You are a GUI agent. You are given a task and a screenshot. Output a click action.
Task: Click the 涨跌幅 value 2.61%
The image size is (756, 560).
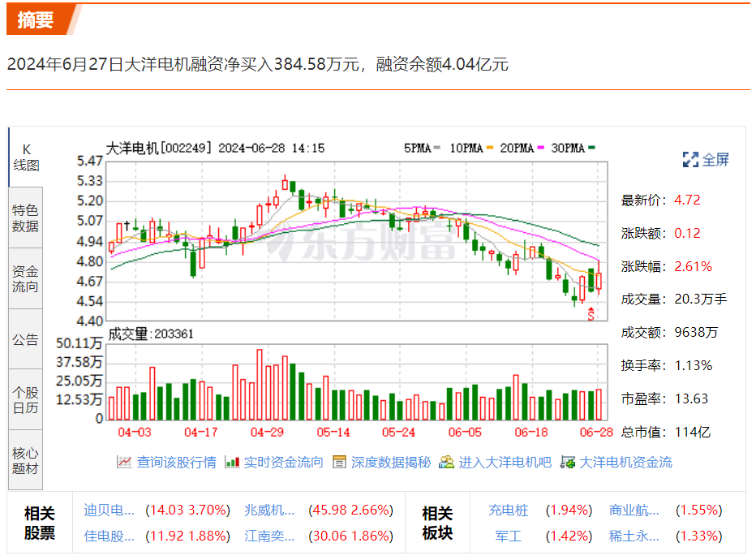click(693, 266)
